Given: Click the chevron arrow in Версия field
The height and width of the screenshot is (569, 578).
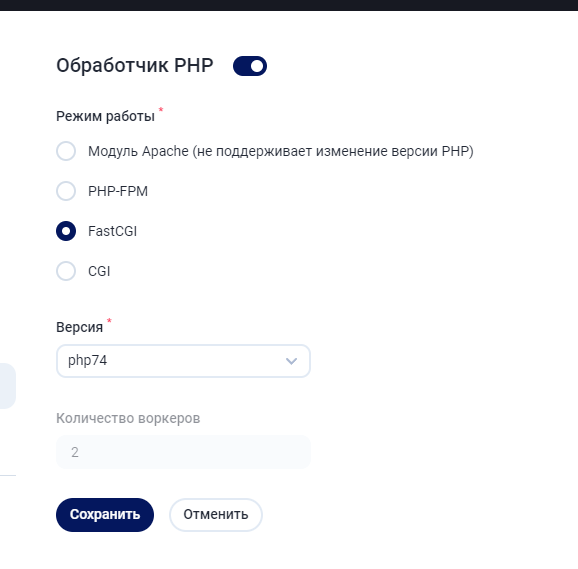Looking at the screenshot, I should point(291,362).
